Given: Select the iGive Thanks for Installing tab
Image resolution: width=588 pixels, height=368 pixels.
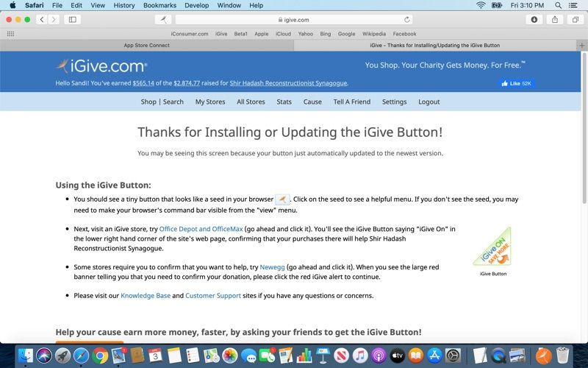Looking at the screenshot, I should coord(434,46).
